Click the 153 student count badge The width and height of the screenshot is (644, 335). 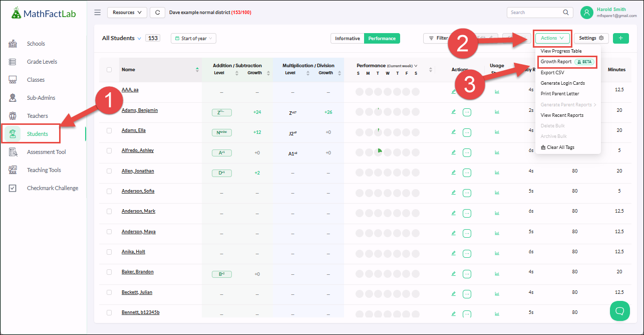(x=153, y=38)
